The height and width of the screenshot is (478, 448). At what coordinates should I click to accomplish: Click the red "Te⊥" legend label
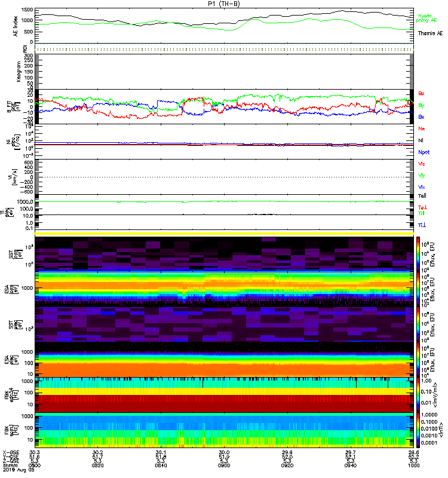click(422, 207)
